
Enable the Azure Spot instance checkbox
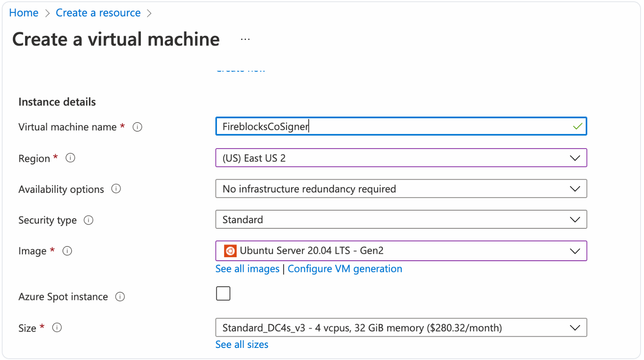pyautogui.click(x=223, y=294)
